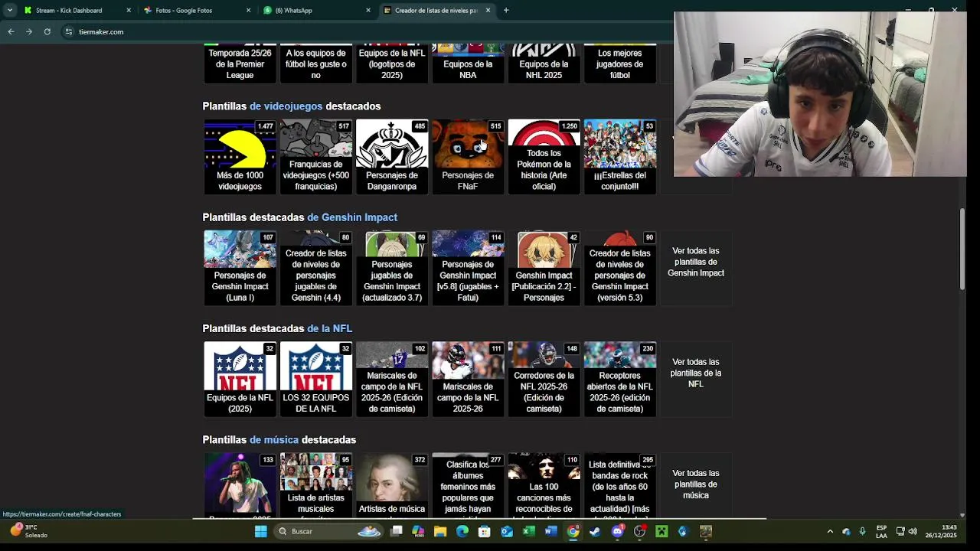Go forward in browser history
The height and width of the screenshot is (551, 980).
[29, 31]
